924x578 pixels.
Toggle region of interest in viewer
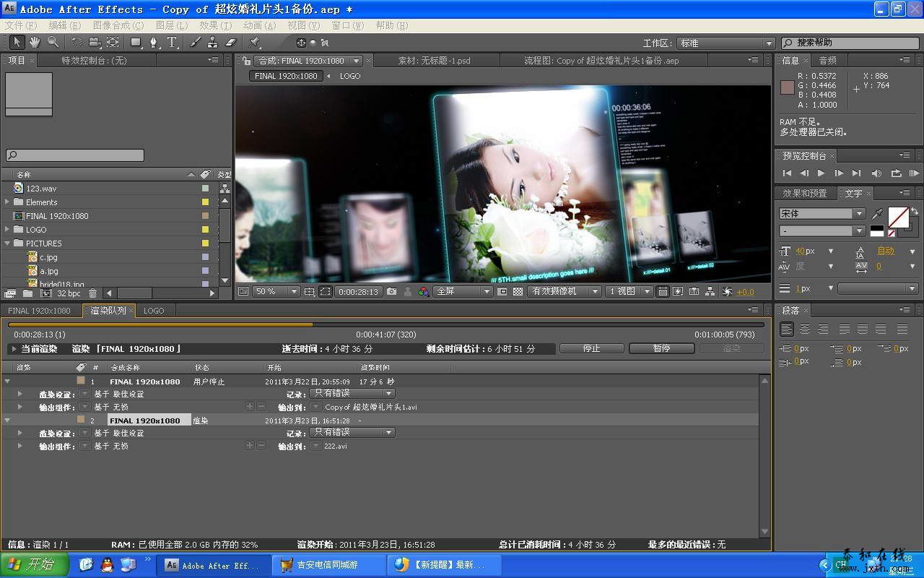[502, 291]
